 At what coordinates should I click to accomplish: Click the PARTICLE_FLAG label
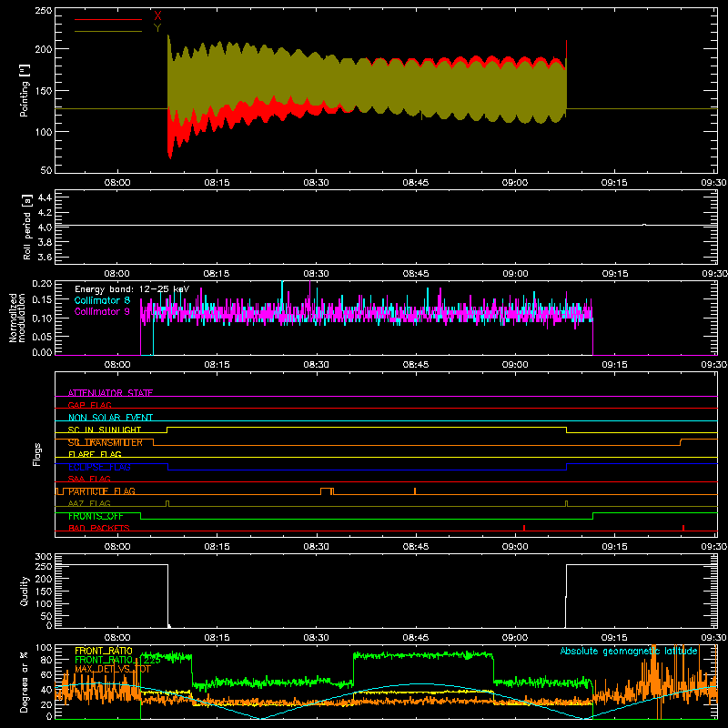[102, 491]
